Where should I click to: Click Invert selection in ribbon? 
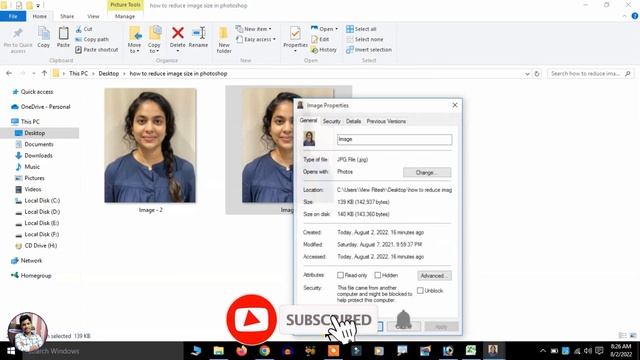click(x=369, y=49)
